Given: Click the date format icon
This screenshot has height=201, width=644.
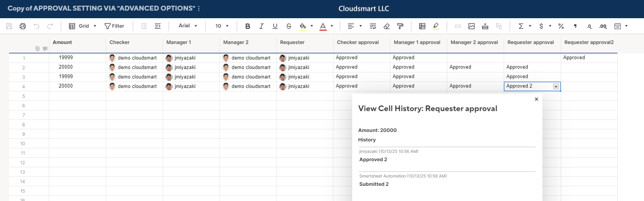Looking at the screenshot, I should [x=617, y=26].
